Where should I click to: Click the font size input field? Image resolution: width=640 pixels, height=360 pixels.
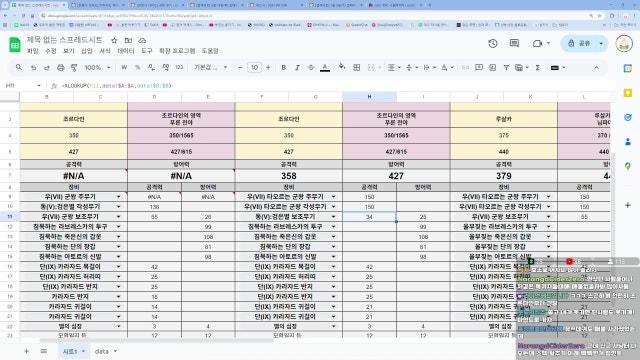coord(254,67)
